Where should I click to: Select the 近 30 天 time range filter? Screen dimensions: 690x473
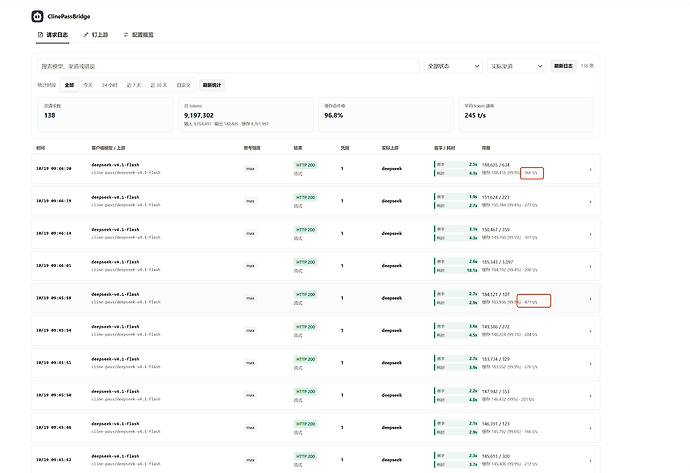[159, 85]
